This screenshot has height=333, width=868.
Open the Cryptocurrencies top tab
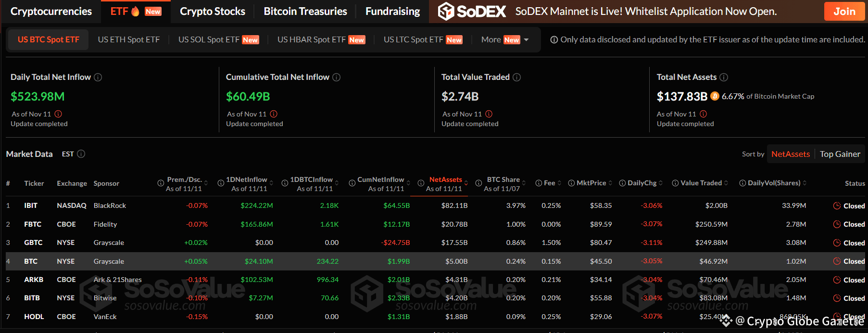click(x=51, y=12)
